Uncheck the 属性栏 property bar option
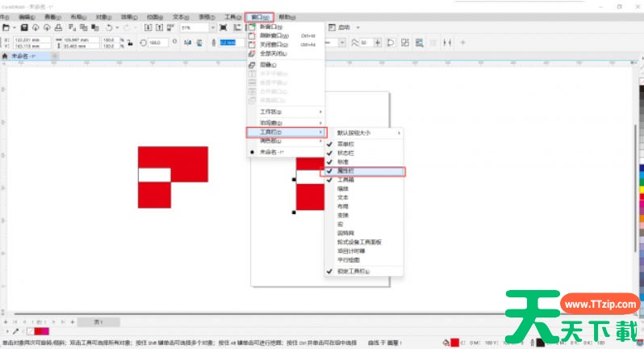Viewport: 644px width, 349px height. [x=348, y=171]
